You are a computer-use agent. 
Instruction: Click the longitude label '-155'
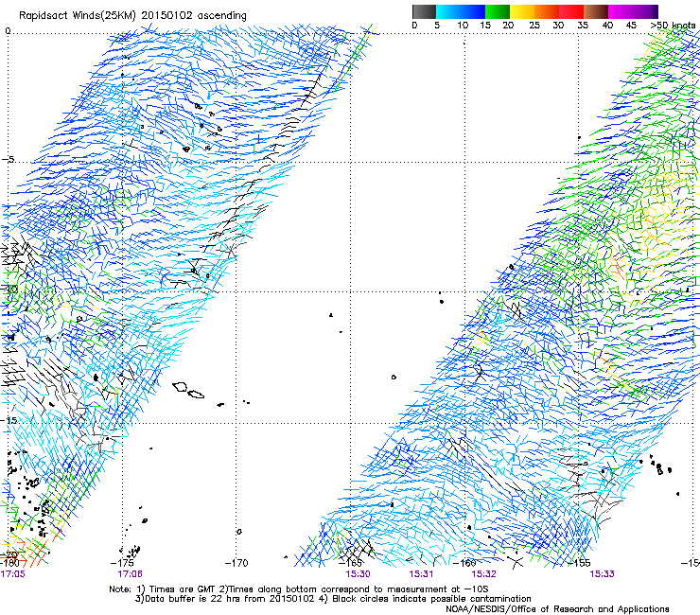[x=579, y=563]
